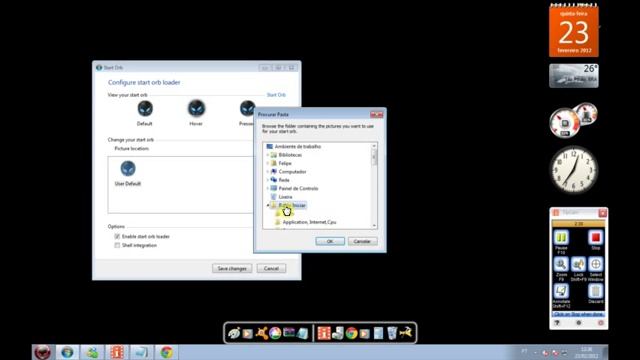Open the Windows logo icon on taskbar

tap(67, 352)
